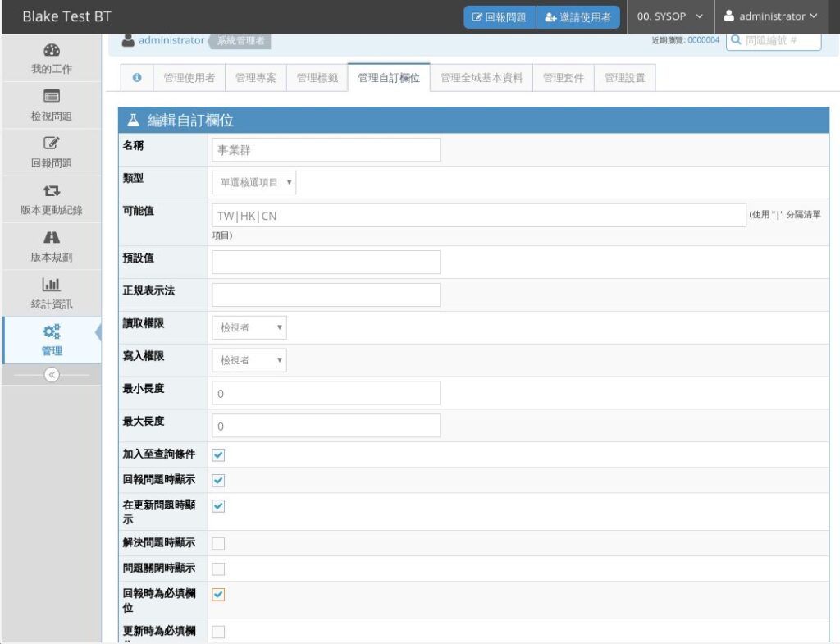Viewport: 840px width, 644px height.
Task: Switch to the 管理使用者 tab
Action: point(189,78)
